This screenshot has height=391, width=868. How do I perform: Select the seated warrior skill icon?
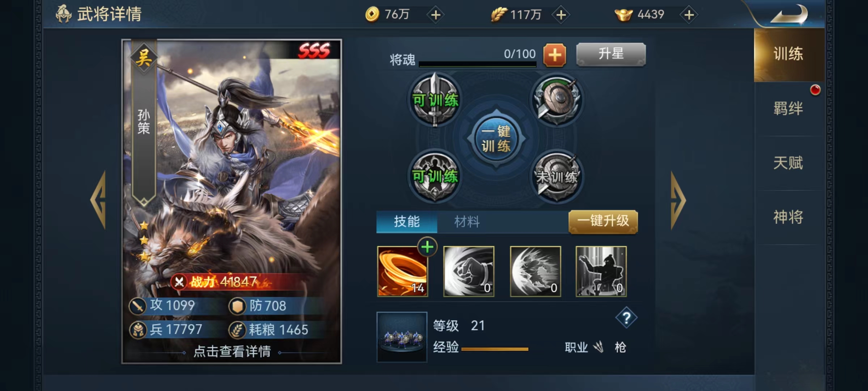[601, 272]
